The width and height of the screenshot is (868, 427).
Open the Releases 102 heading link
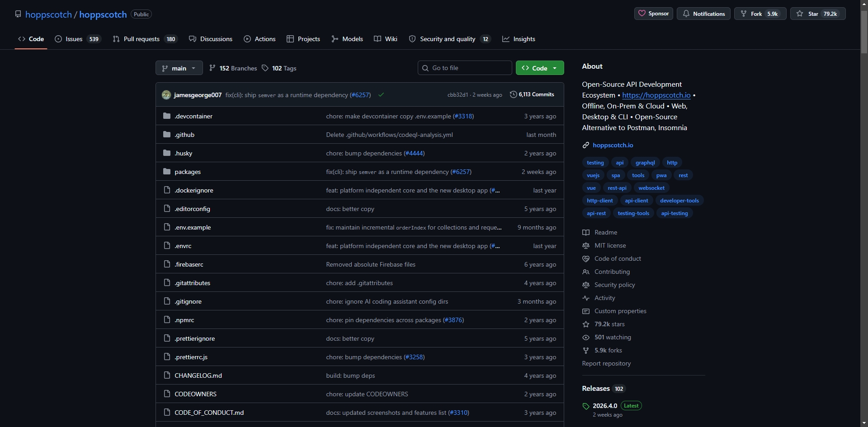(604, 389)
